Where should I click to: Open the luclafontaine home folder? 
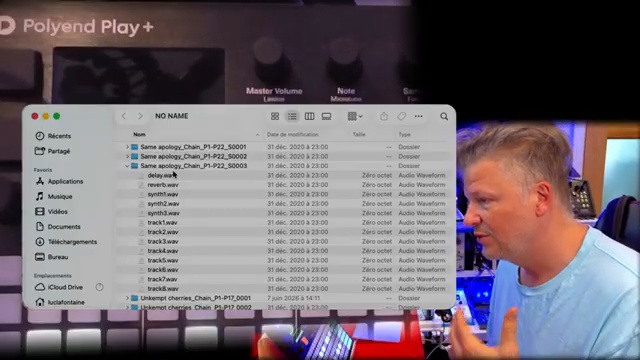[x=60, y=302]
